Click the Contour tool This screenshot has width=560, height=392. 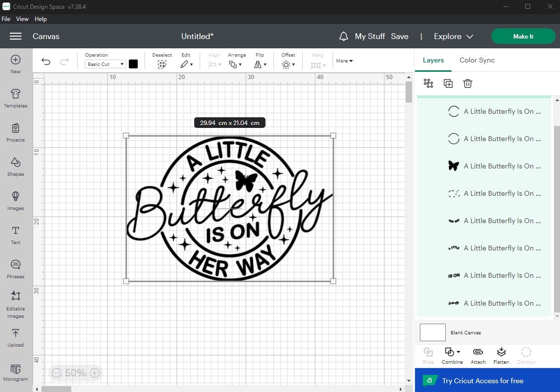coord(526,355)
